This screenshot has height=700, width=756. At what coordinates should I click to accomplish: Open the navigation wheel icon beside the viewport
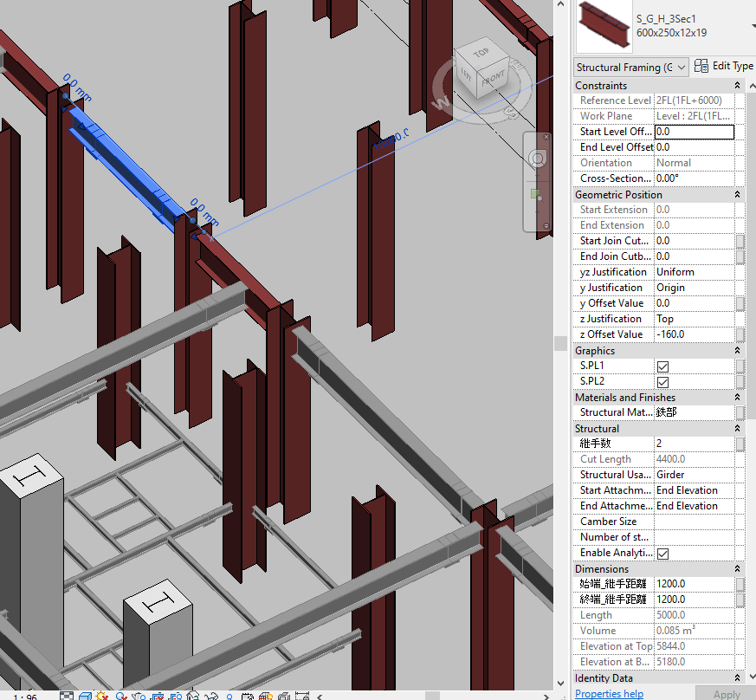[x=538, y=159]
